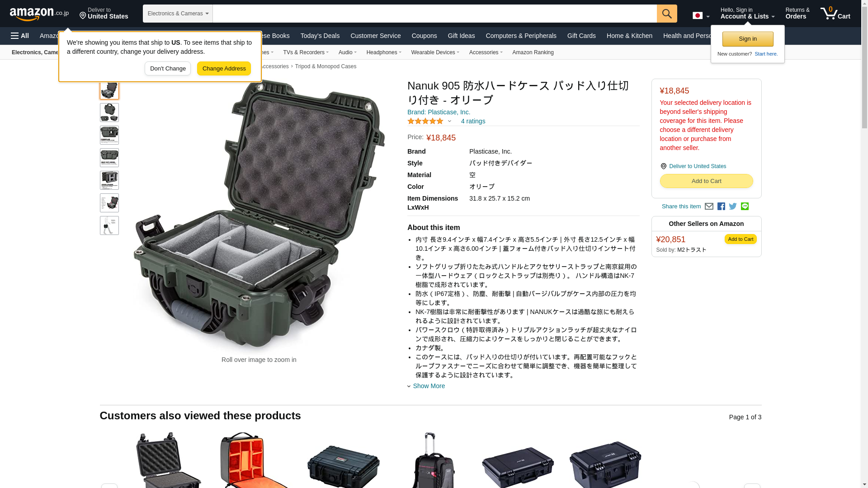Click the Change Address button
This screenshot has height=488, width=868.
224,69
